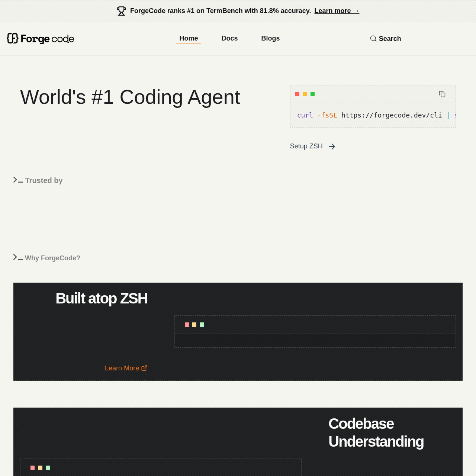476x476 pixels.
Task: Open the Blogs nav item
Action: coord(270,38)
